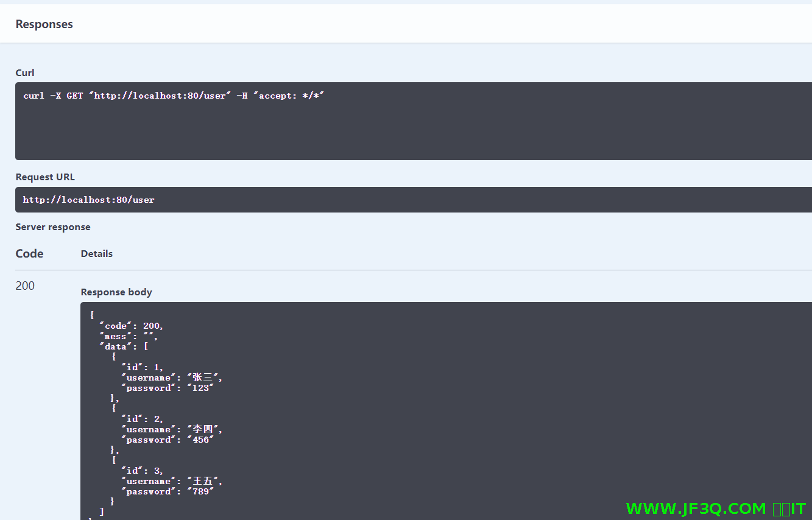Viewport: 812px width, 520px height.
Task: Click the Request URL label
Action: (x=45, y=177)
